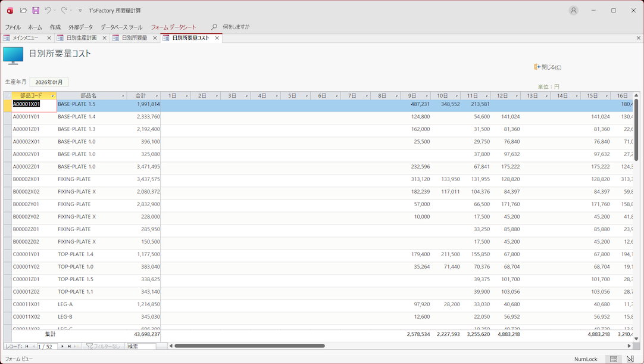Jump to first record in record navigator
644x364 pixels.
click(x=26, y=346)
